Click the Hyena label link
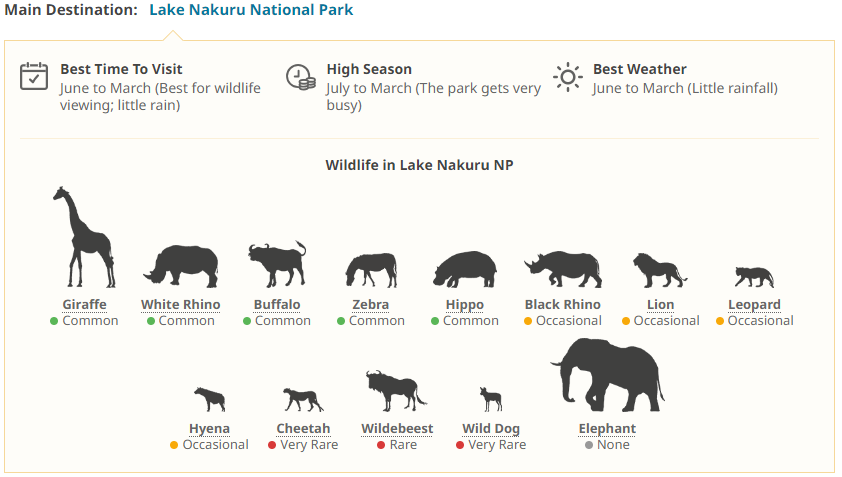842x477 pixels. (x=209, y=428)
